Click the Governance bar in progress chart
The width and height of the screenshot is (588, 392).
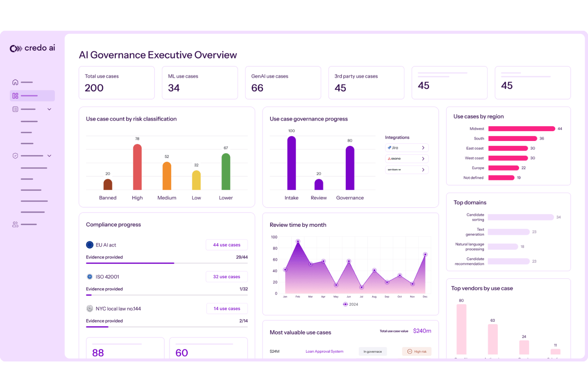350,168
